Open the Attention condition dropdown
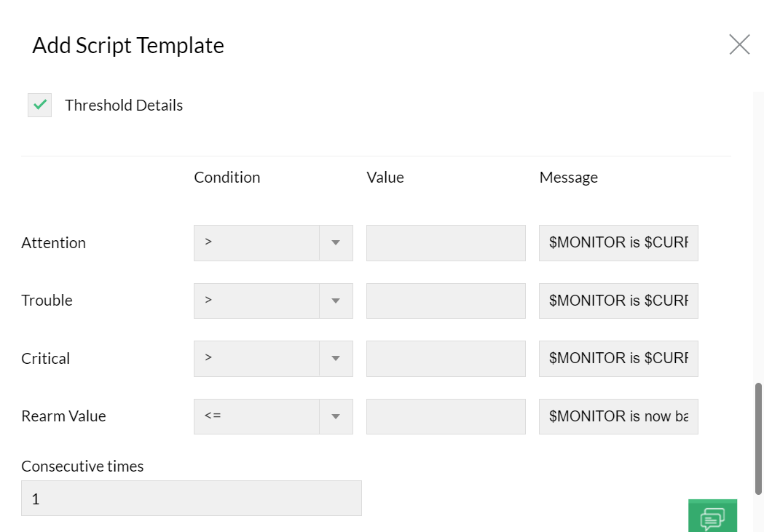Screen dimensions: 764x532 (272, 243)
